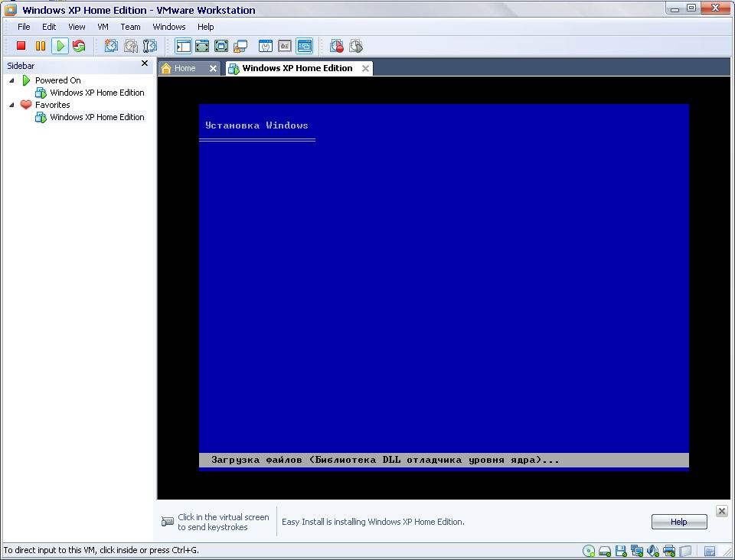Minimize the VMware Workstation window
735x560 pixels.
click(675, 8)
